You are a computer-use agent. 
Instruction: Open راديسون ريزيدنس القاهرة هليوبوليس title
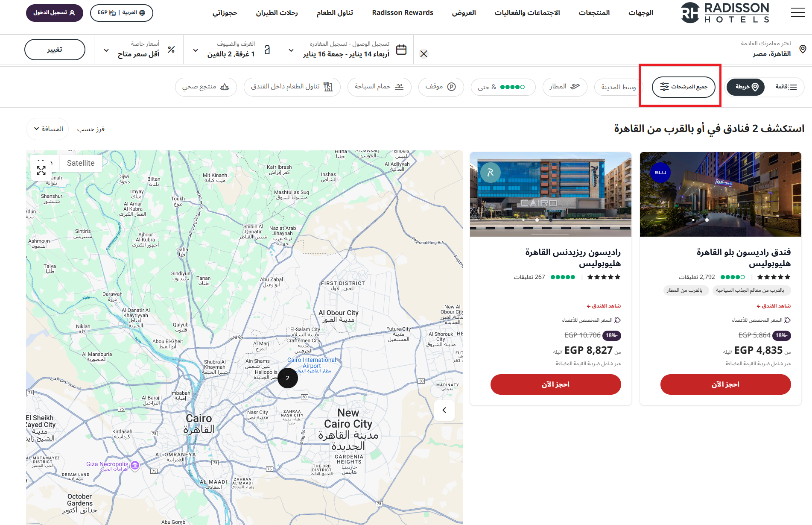[573, 258]
